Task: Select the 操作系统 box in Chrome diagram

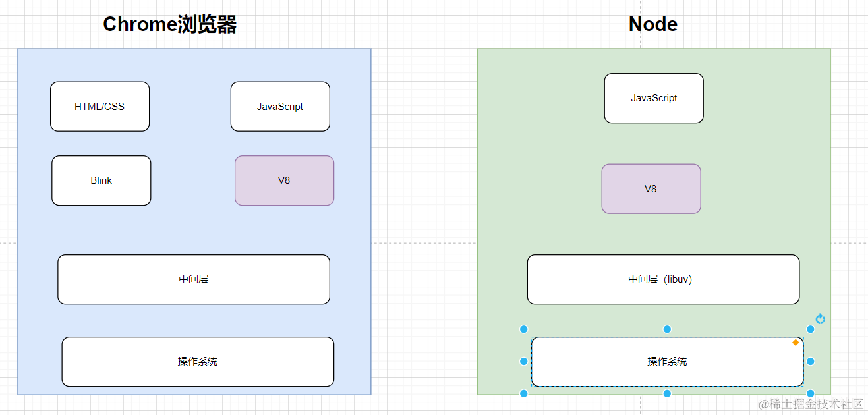Action: tap(198, 362)
